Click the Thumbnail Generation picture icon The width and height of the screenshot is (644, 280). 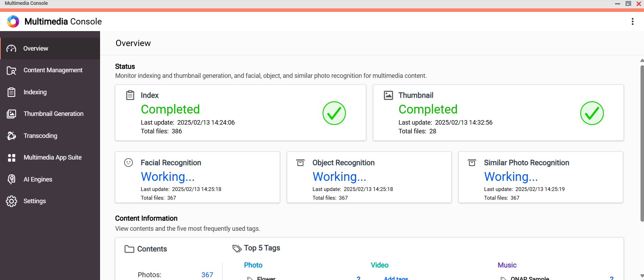click(12, 114)
